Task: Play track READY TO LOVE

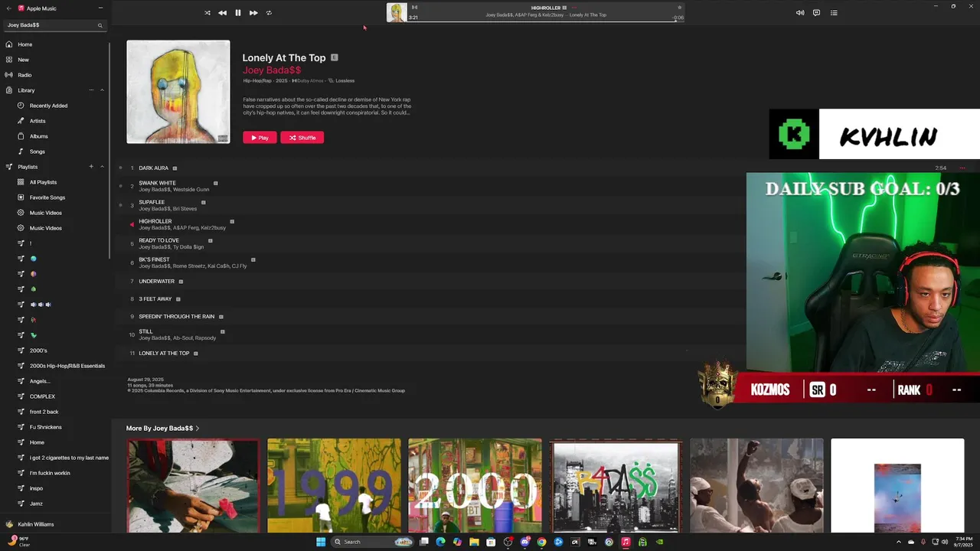Action: click(158, 240)
